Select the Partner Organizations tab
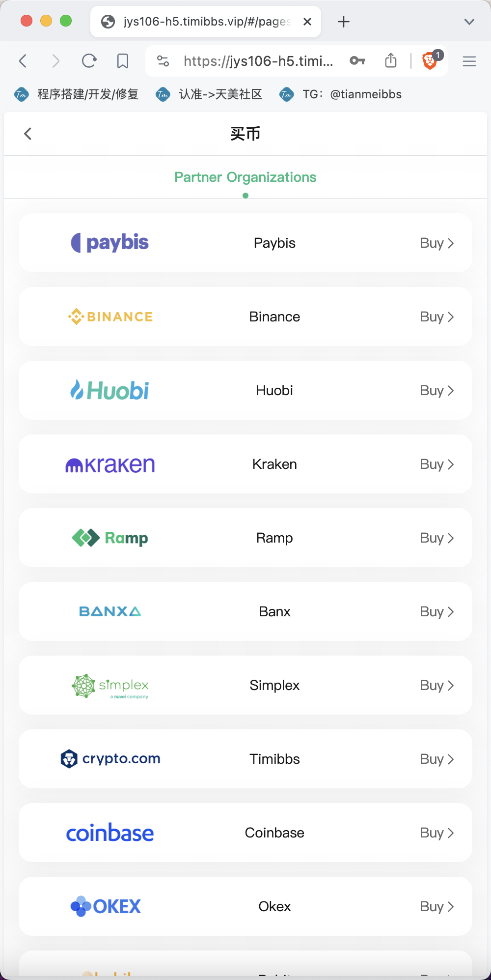 (245, 177)
